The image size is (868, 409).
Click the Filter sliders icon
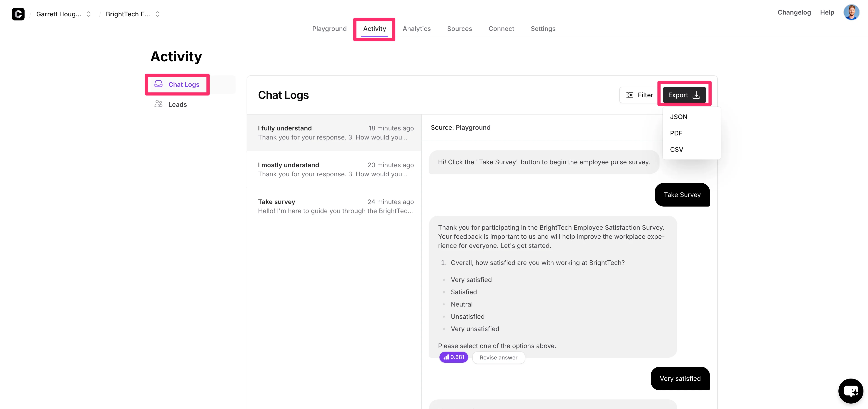pyautogui.click(x=630, y=95)
